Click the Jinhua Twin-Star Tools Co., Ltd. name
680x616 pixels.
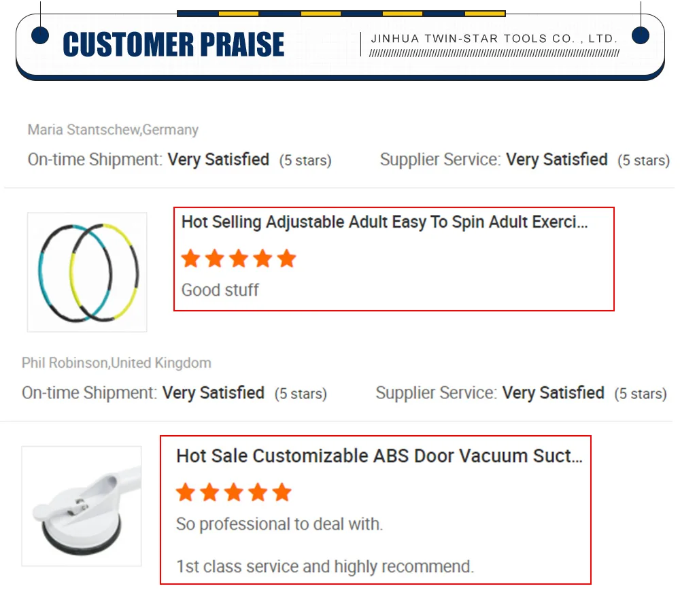click(494, 39)
